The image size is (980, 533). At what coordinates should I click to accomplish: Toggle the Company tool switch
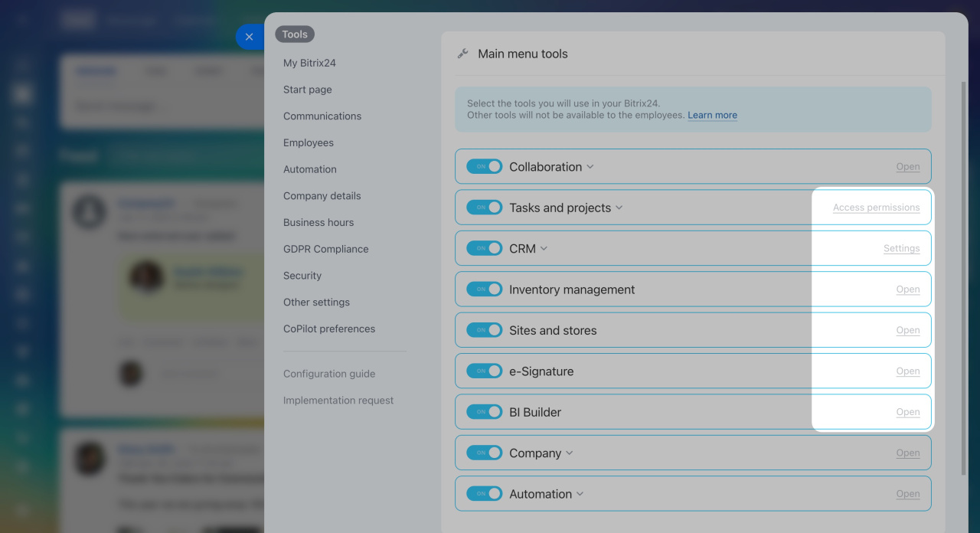pos(485,453)
